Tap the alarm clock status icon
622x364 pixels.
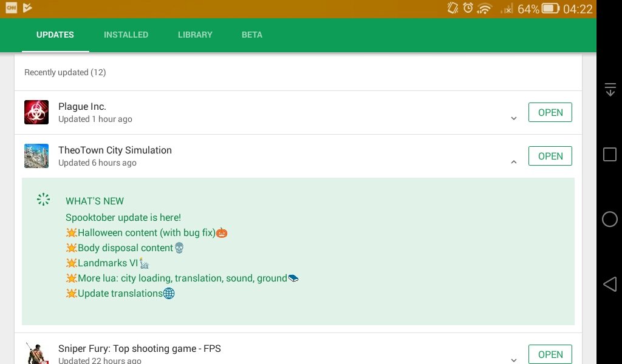468,8
